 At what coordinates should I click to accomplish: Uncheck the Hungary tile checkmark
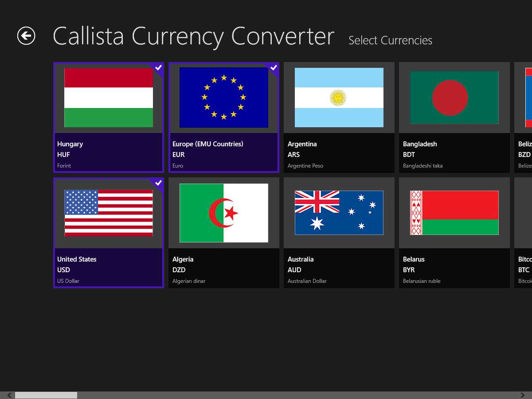[158, 67]
